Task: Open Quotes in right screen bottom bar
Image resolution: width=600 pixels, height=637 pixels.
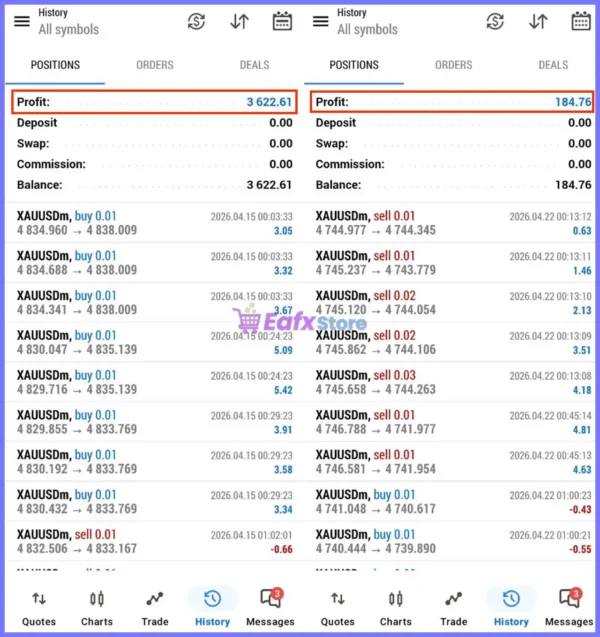Action: click(x=338, y=608)
